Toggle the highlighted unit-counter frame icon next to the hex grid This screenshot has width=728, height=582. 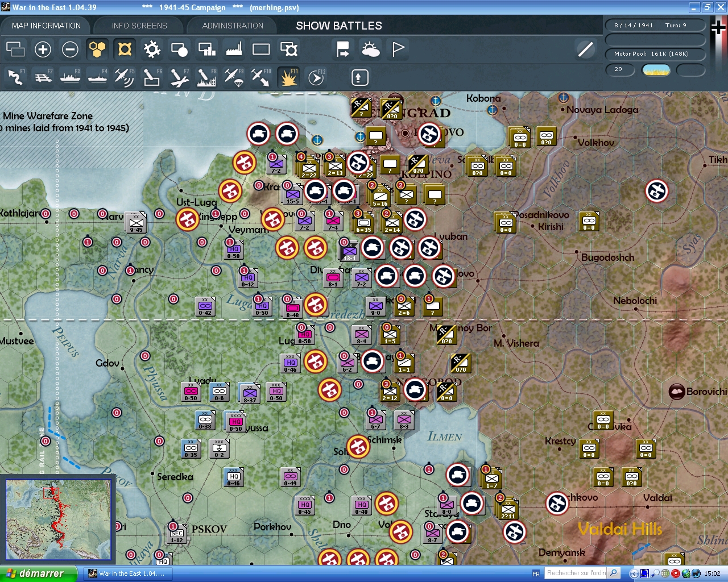(125, 49)
